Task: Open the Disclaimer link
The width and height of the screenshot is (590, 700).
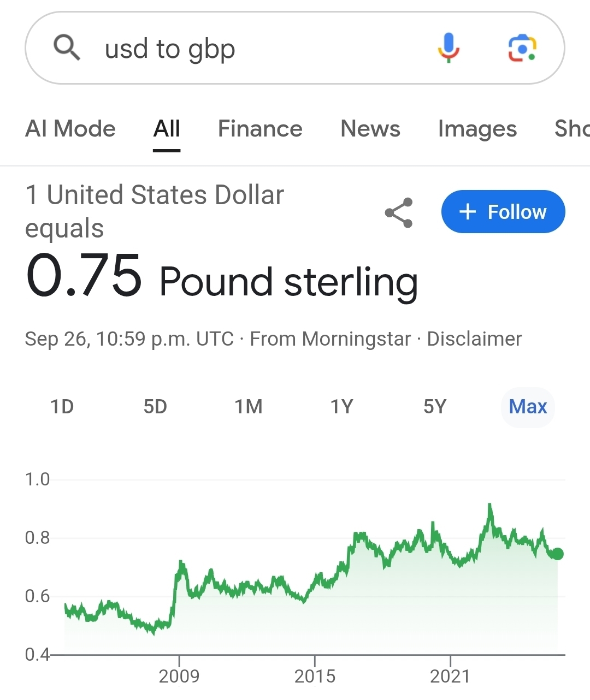Action: pos(474,339)
